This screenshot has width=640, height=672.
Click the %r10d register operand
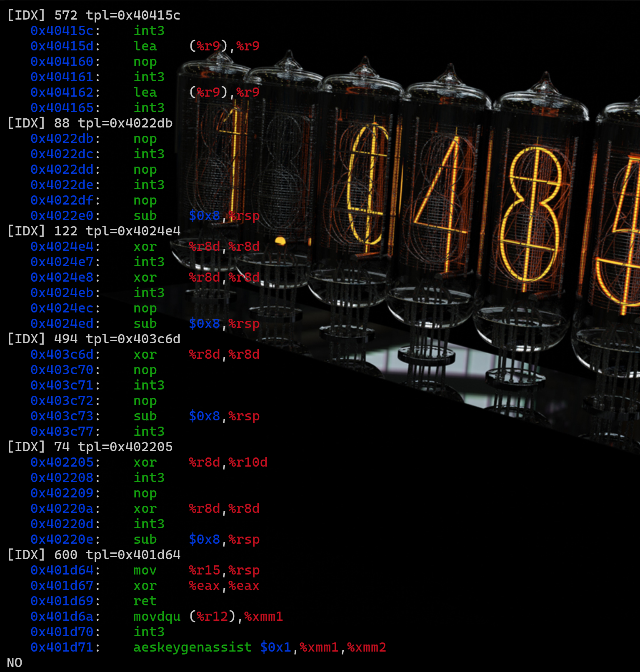[x=247, y=462]
